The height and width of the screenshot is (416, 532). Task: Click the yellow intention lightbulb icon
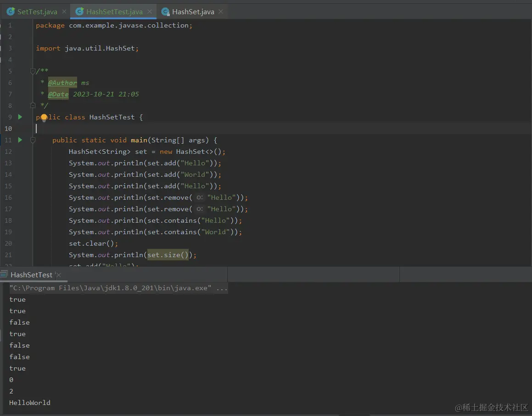(x=44, y=118)
